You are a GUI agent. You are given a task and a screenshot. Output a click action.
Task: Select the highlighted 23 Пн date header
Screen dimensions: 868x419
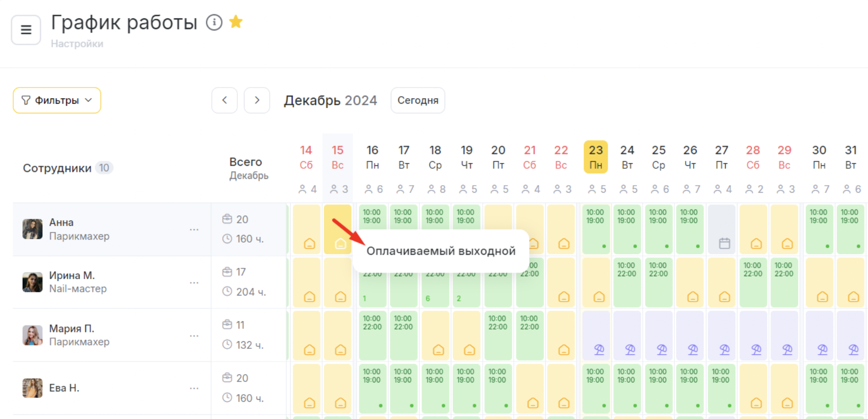(596, 157)
